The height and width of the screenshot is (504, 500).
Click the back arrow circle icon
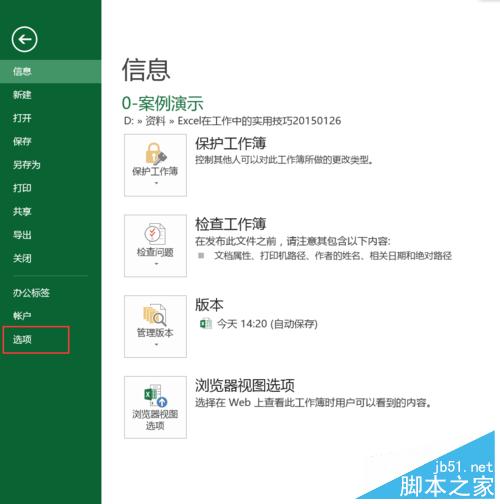tap(24, 40)
